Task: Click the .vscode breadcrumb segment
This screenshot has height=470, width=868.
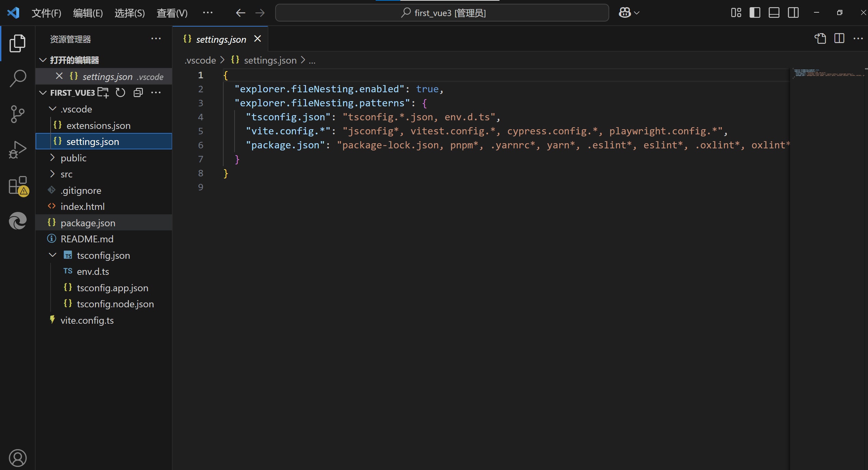Action: (200, 60)
